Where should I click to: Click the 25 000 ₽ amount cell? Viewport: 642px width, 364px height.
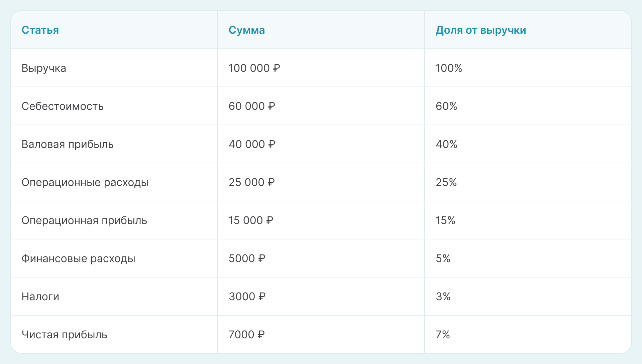click(x=251, y=182)
